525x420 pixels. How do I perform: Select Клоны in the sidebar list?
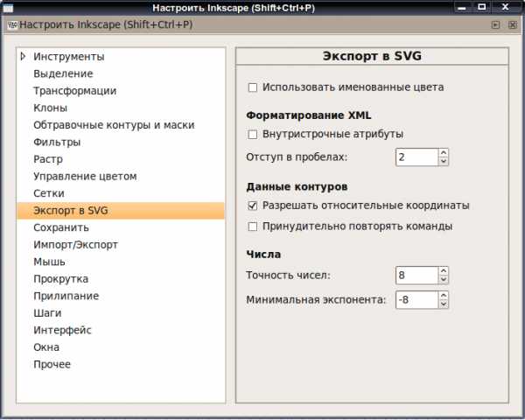tap(50, 108)
